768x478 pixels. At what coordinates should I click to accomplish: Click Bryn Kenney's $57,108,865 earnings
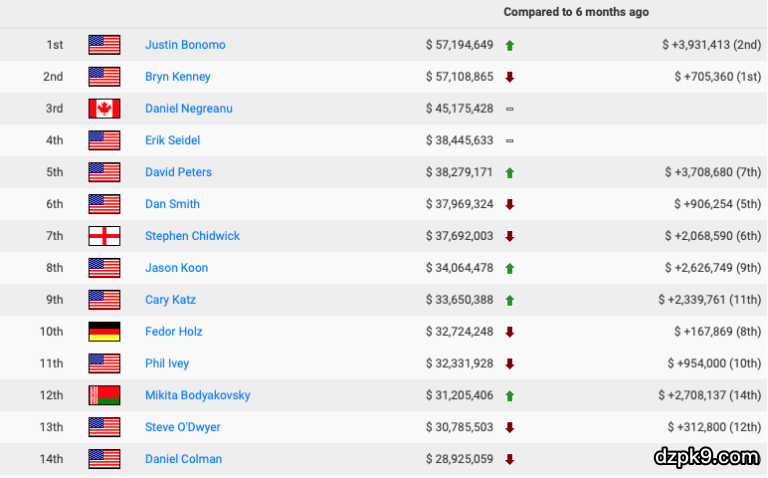point(459,77)
